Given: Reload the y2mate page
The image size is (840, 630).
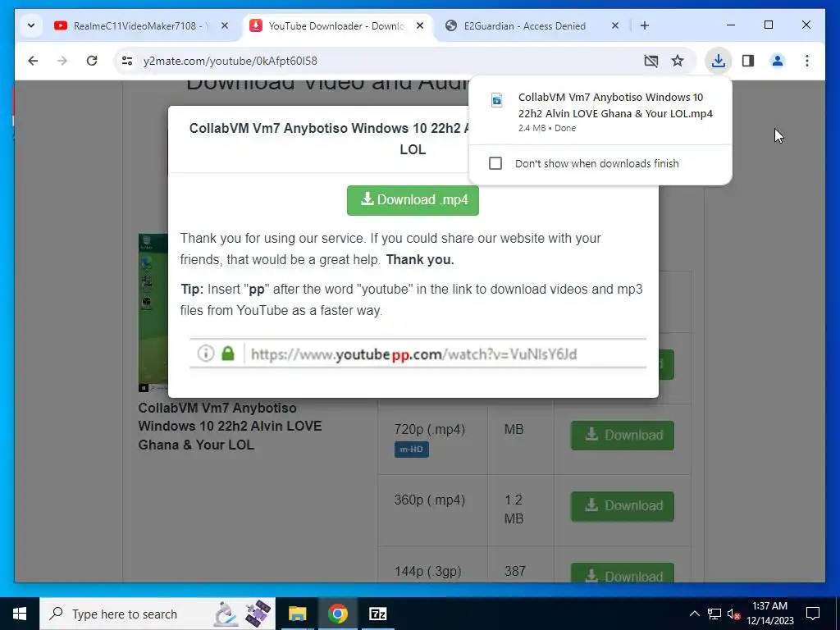Looking at the screenshot, I should tap(92, 61).
